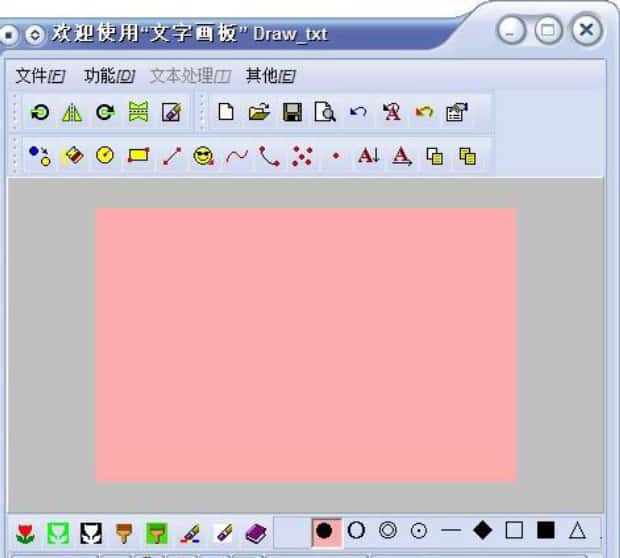Click the purple book icon
The height and width of the screenshot is (558, 620).
[256, 532]
